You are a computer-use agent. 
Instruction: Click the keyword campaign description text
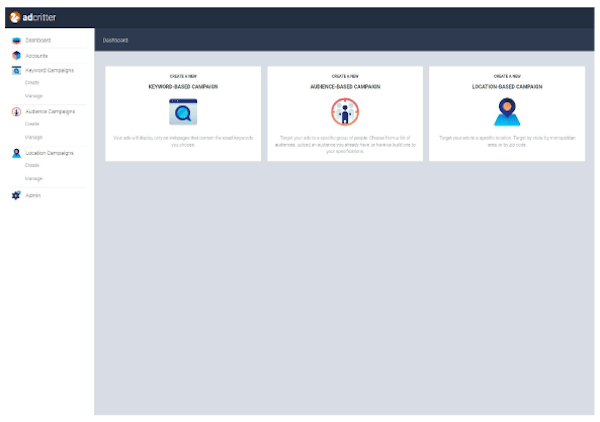click(183, 141)
